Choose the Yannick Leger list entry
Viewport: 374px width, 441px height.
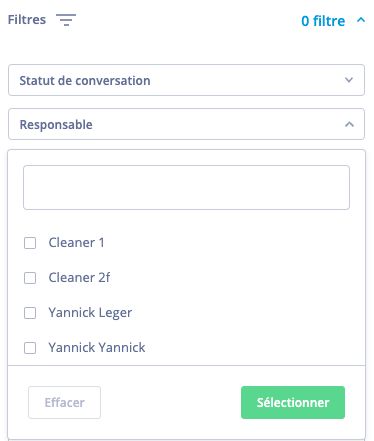click(x=90, y=313)
